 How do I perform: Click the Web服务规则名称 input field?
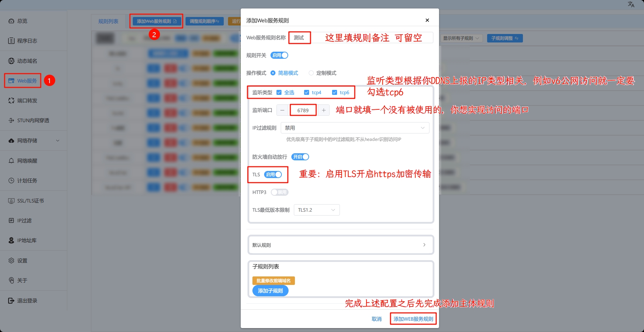(x=361, y=38)
